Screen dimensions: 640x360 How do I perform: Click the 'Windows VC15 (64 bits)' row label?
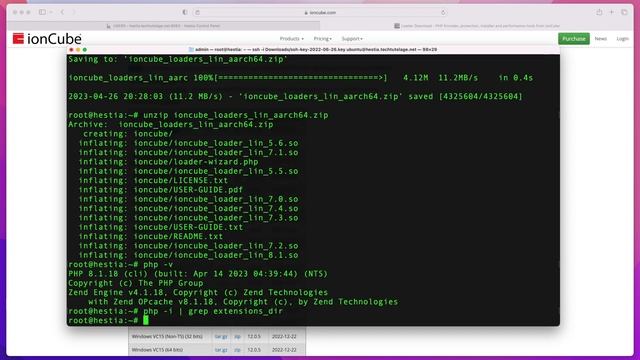[157, 350]
